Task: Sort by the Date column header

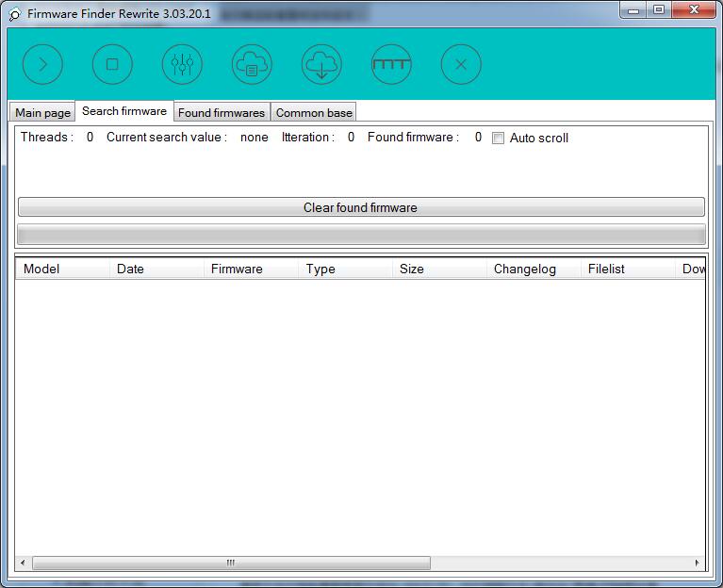Action: point(156,269)
